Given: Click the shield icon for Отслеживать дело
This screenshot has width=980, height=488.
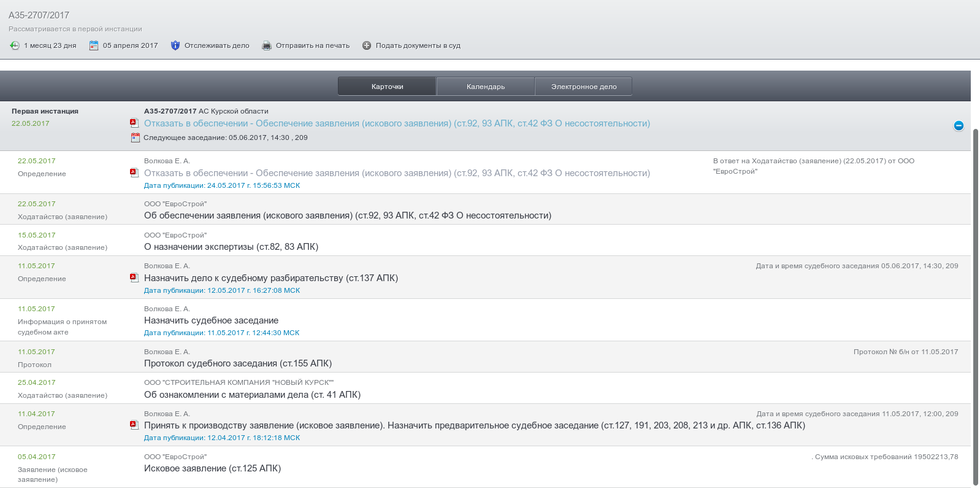Looking at the screenshot, I should click(x=175, y=45).
